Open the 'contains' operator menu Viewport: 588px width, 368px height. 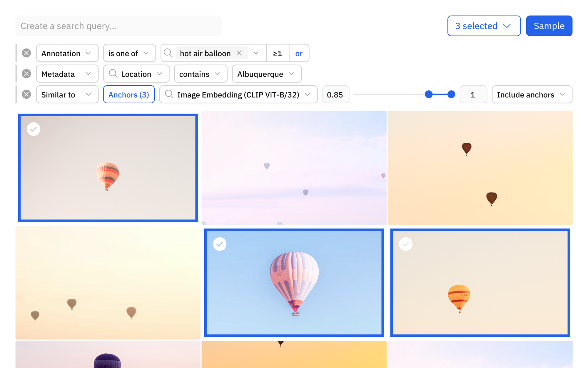[x=200, y=74]
